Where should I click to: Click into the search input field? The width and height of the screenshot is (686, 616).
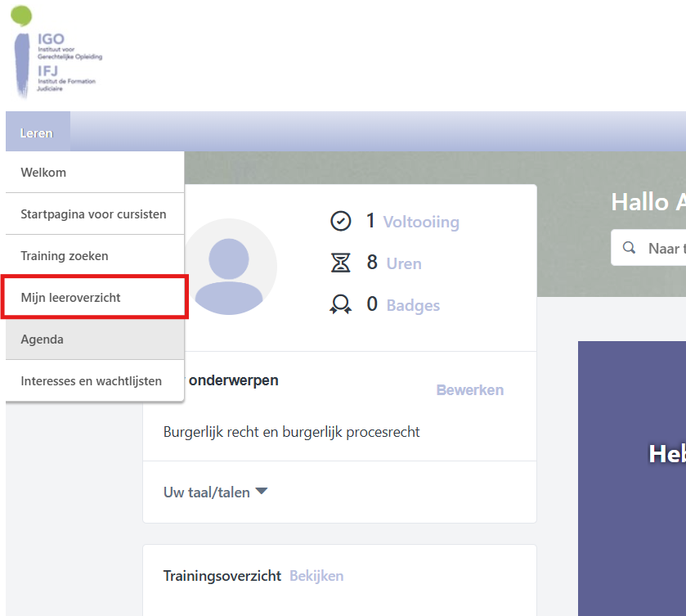[664, 248]
